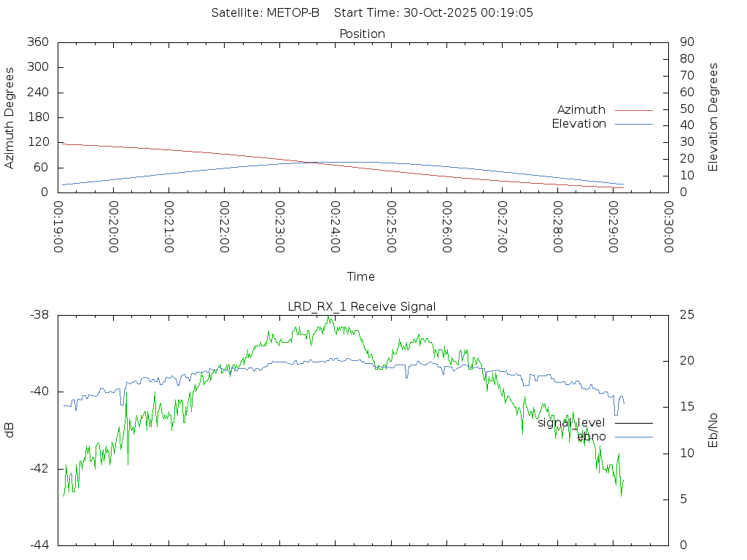This screenshot has height=560, width=747.
Task: Select the 00:30:00 time tick label
Action: pyautogui.click(x=668, y=227)
